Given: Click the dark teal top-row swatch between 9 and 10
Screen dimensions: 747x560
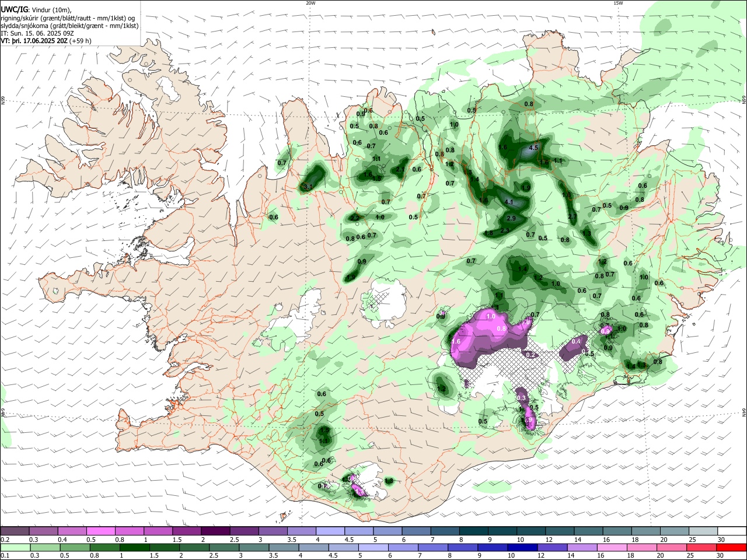Looking at the screenshot, I should pos(502,531).
